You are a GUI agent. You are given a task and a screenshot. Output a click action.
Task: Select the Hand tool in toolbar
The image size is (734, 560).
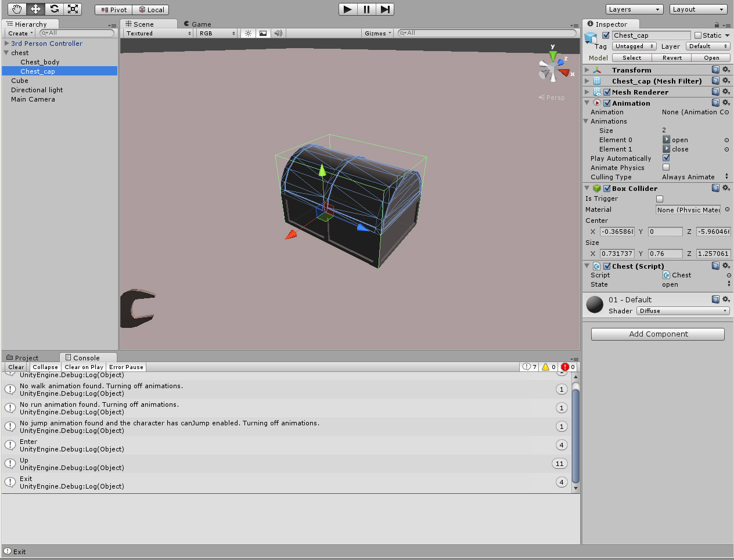(x=17, y=9)
